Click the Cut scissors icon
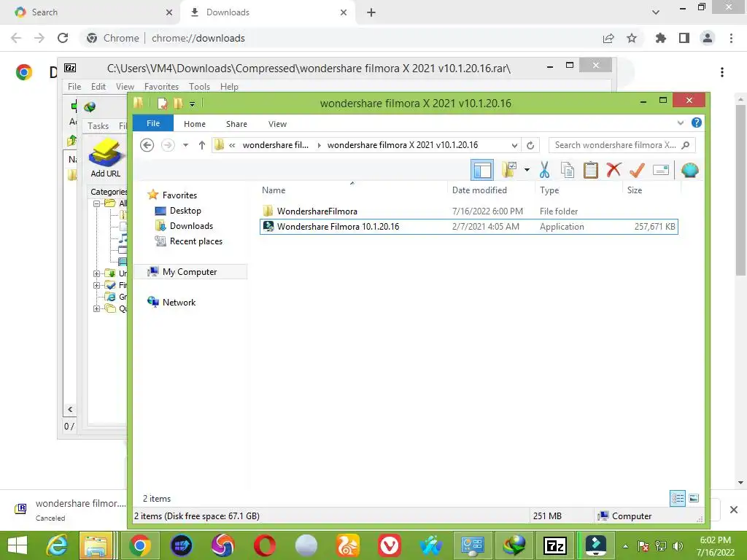The width and height of the screenshot is (747, 560). pyautogui.click(x=544, y=170)
